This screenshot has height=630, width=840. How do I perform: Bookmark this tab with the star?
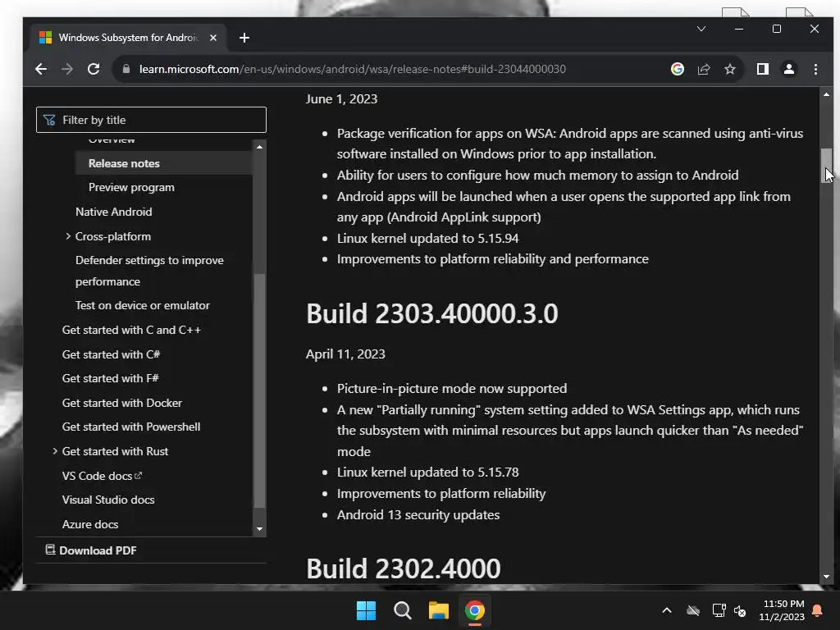[729, 69]
